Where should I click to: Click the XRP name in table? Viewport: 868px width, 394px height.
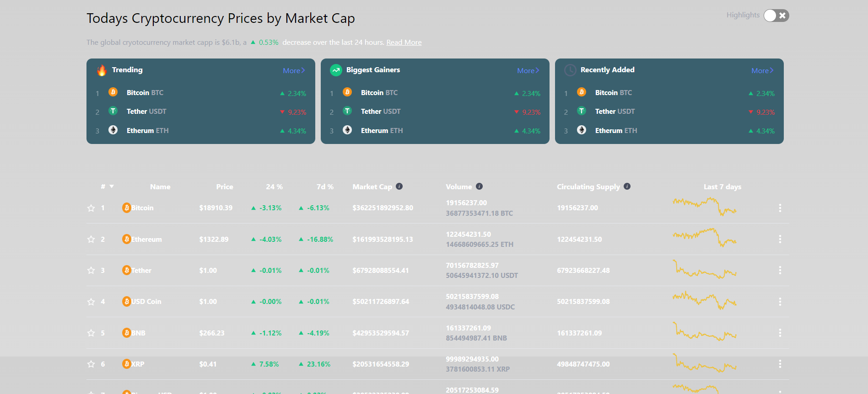[138, 364]
